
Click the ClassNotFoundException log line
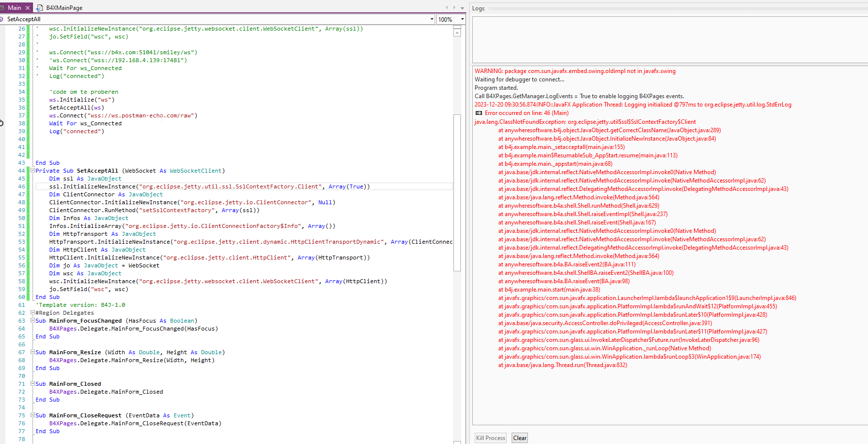point(585,122)
